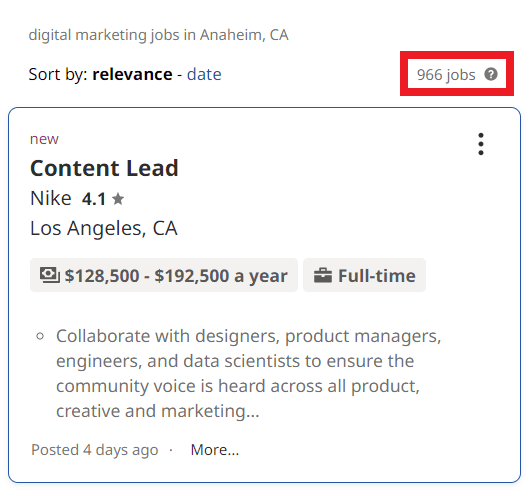Click the More... link on job card

click(x=215, y=450)
